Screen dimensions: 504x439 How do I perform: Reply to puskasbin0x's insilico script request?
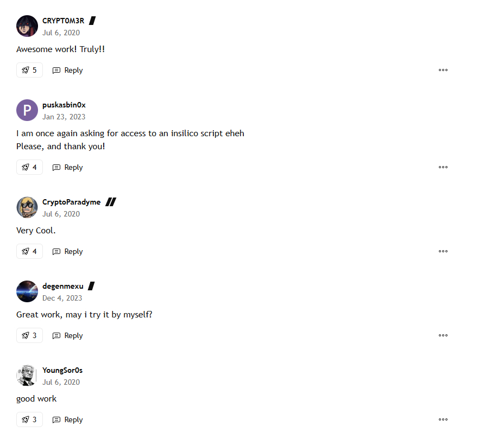click(x=68, y=167)
